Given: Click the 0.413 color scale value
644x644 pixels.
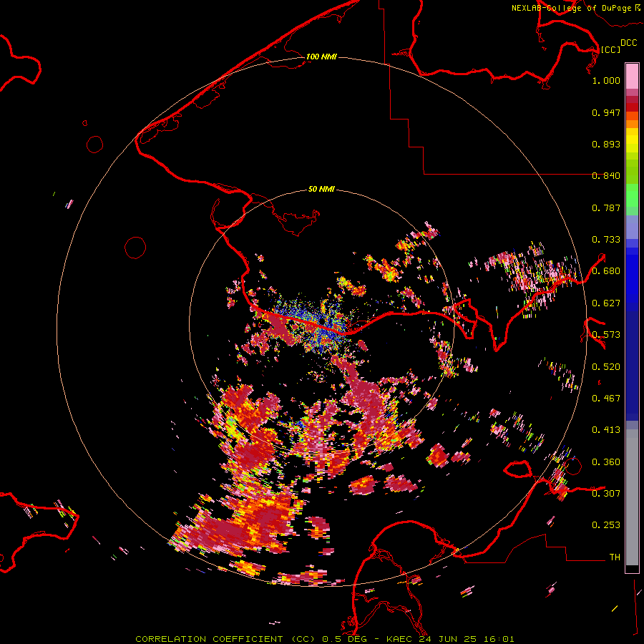Looking at the screenshot, I should [x=606, y=430].
